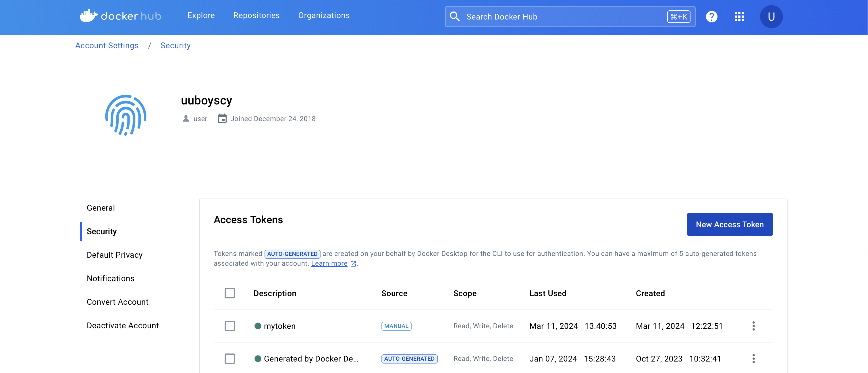Screen dimensions: 868x373
Task: Go to Account Settings breadcrumb
Action: click(x=107, y=45)
